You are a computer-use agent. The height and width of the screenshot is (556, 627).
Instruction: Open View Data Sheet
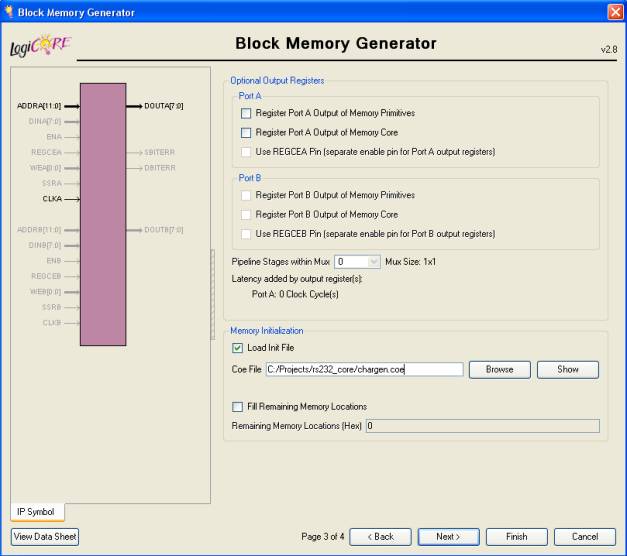pyautogui.click(x=44, y=537)
